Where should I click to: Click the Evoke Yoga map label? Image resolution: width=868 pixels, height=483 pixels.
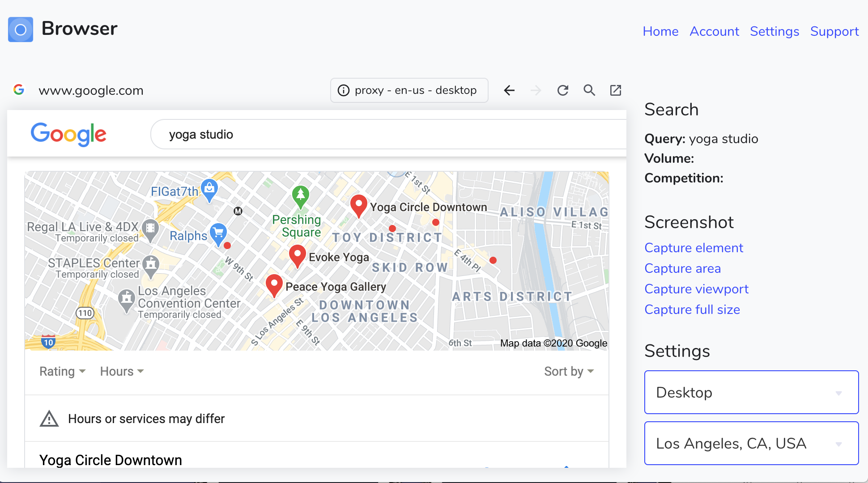coord(339,257)
